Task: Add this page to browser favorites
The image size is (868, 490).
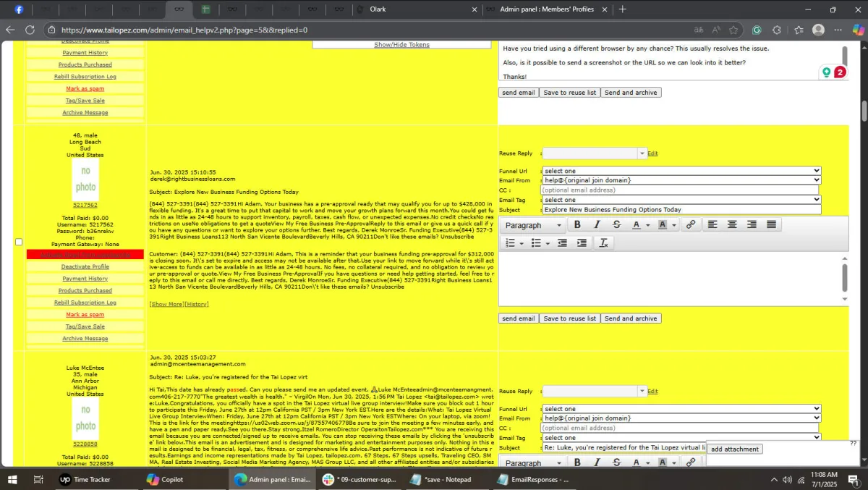Action: (733, 30)
